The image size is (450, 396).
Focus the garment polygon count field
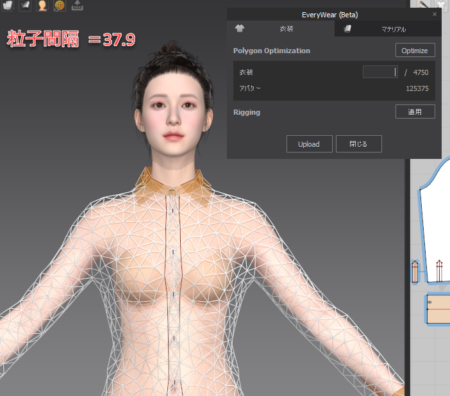tap(380, 72)
